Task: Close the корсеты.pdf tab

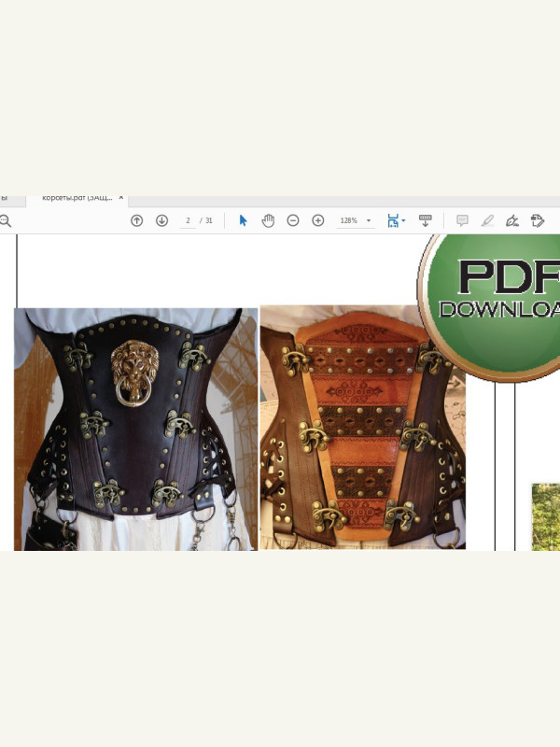Action: [121, 198]
